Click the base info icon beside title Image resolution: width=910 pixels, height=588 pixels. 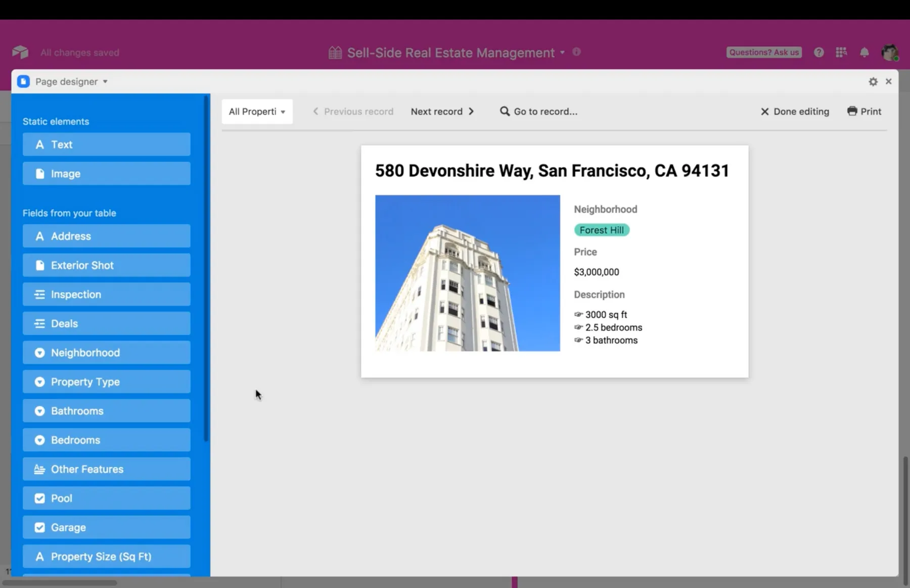(576, 52)
